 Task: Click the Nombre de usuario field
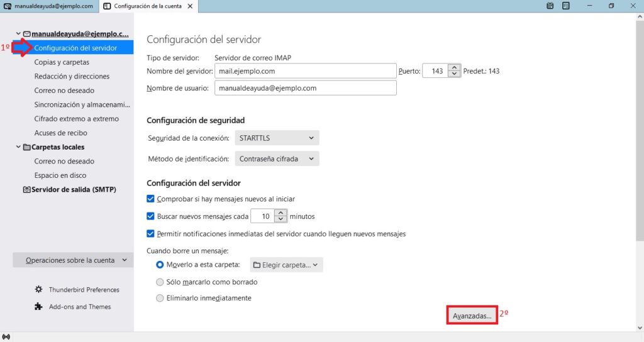(x=305, y=88)
